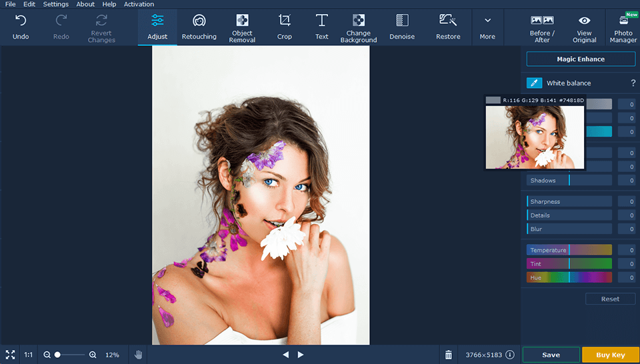Click the Magic Enhance button
Image resolution: width=640 pixels, height=364 pixels.
point(581,59)
